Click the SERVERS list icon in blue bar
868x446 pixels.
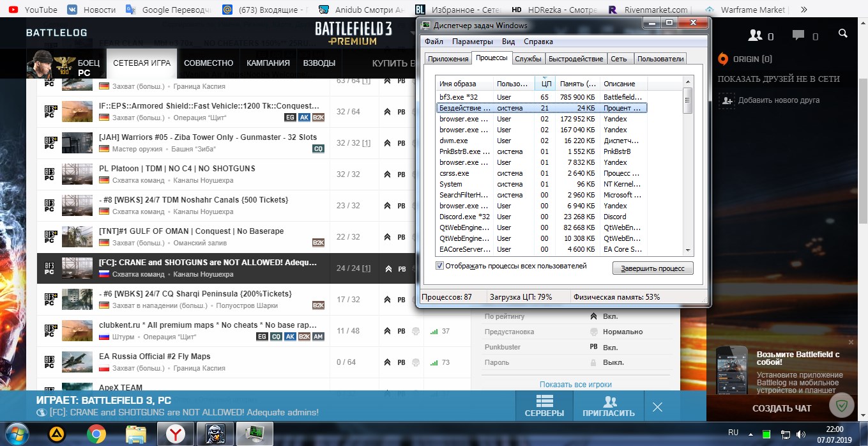pyautogui.click(x=544, y=401)
